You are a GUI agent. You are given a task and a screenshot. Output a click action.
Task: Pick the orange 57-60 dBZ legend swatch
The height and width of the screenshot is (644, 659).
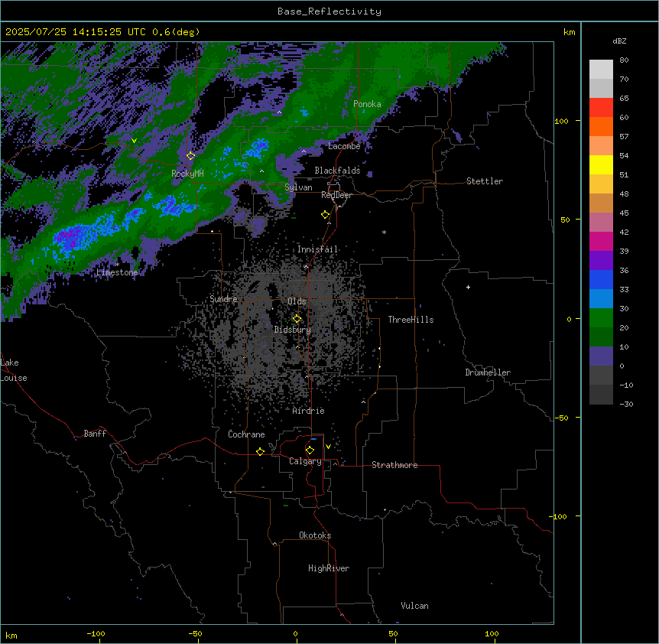click(x=601, y=126)
